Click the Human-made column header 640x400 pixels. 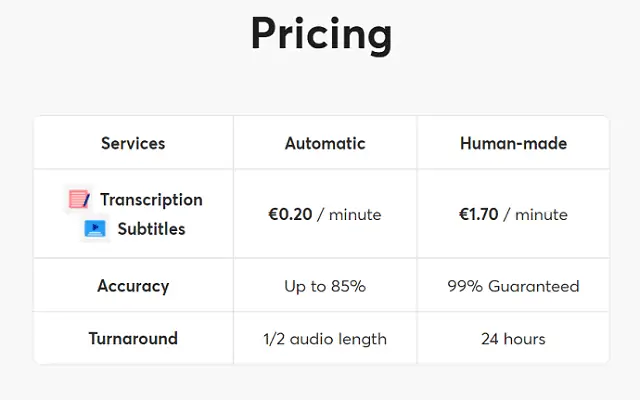pyautogui.click(x=513, y=143)
